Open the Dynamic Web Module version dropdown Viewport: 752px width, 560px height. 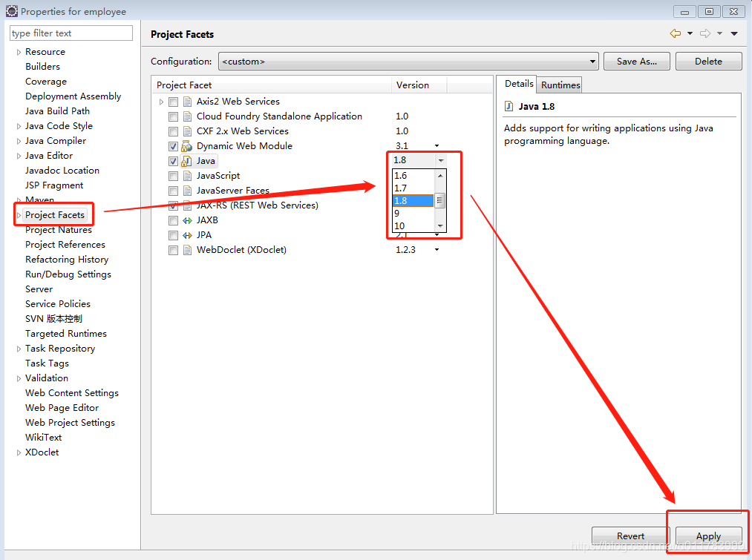pyautogui.click(x=437, y=145)
